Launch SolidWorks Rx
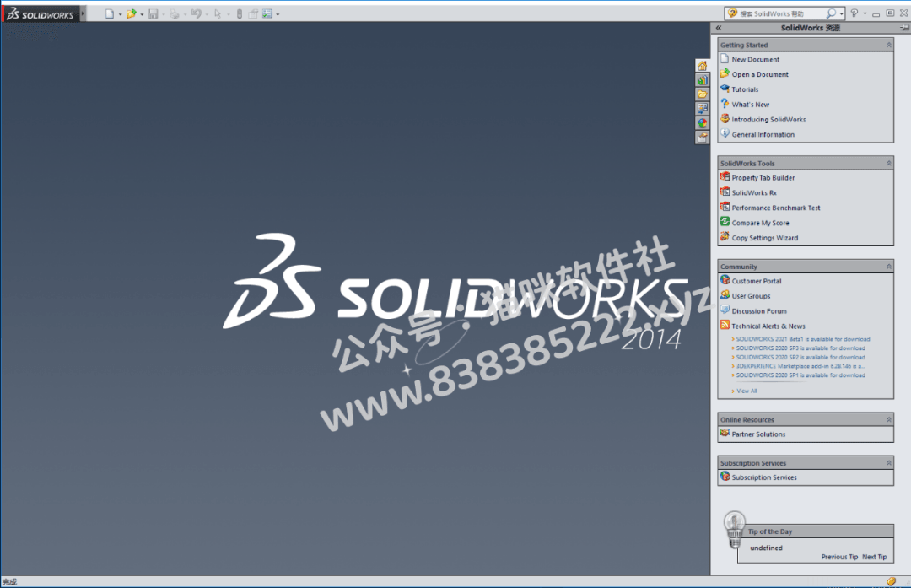This screenshot has width=911, height=588. click(x=753, y=193)
